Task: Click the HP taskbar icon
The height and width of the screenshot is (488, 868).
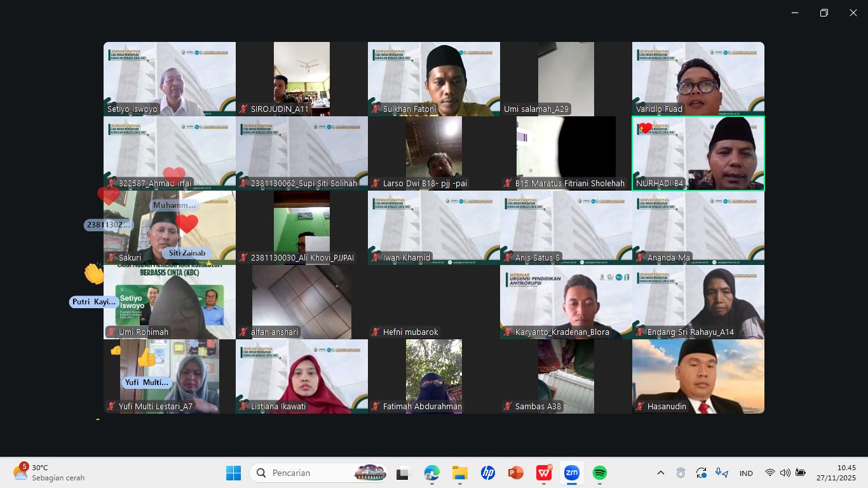Action: pyautogui.click(x=487, y=473)
